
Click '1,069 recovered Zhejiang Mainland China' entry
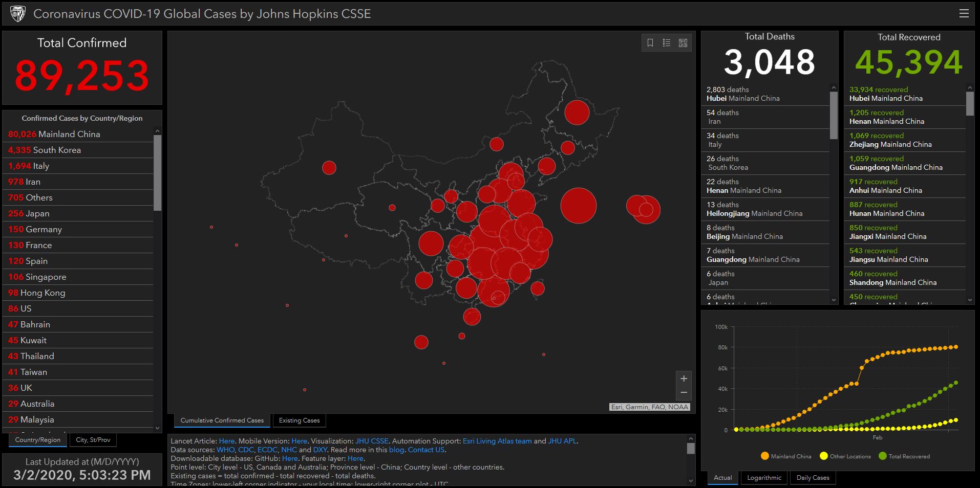[x=905, y=140]
